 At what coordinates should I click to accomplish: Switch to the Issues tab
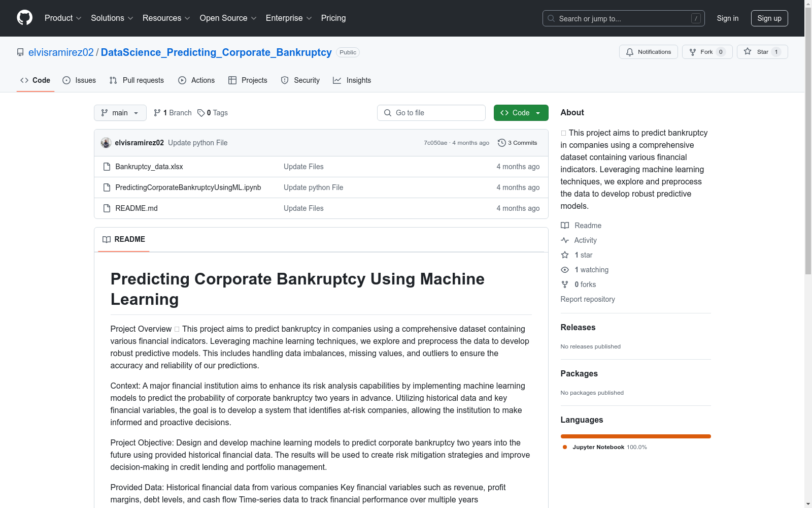[x=79, y=80]
